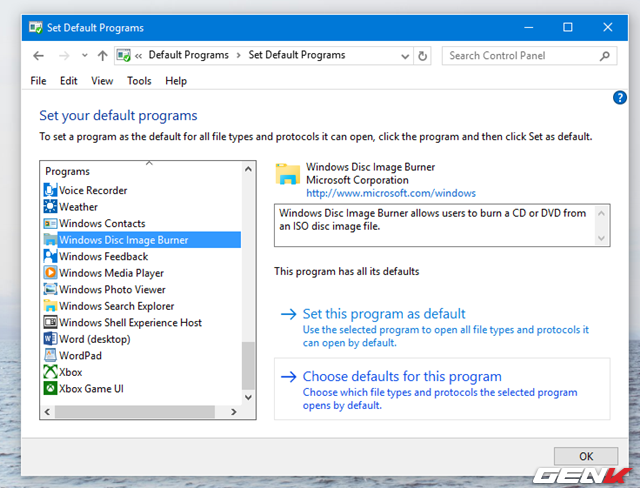Click the large folder icon beside Windows Disc Image Burner

(288, 174)
